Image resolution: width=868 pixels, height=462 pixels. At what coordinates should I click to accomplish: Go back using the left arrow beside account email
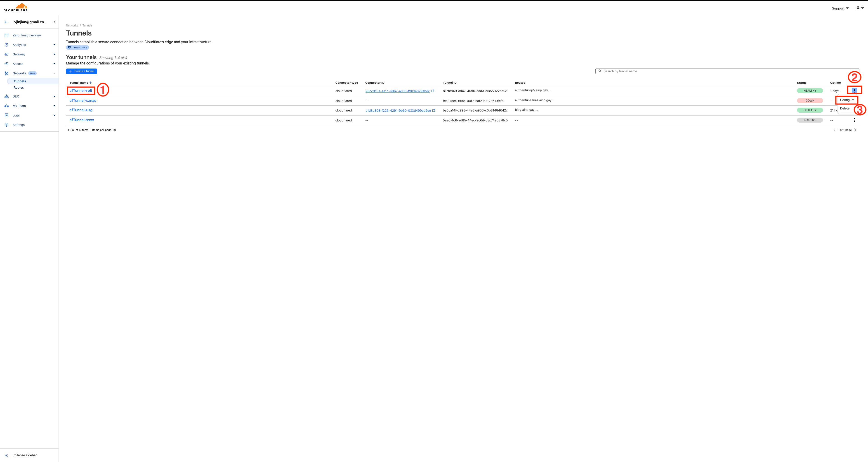pos(6,22)
